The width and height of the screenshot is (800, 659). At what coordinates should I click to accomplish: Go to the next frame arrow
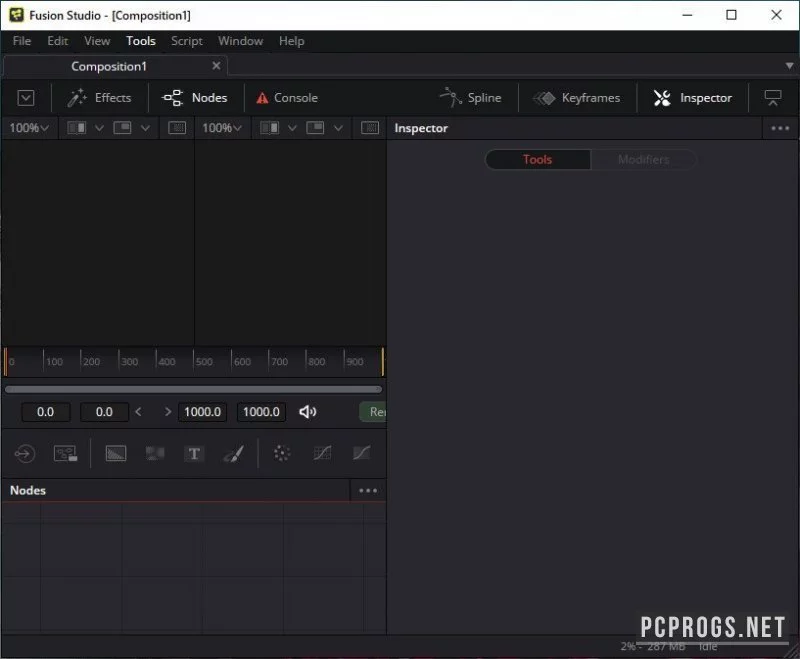[x=167, y=412]
